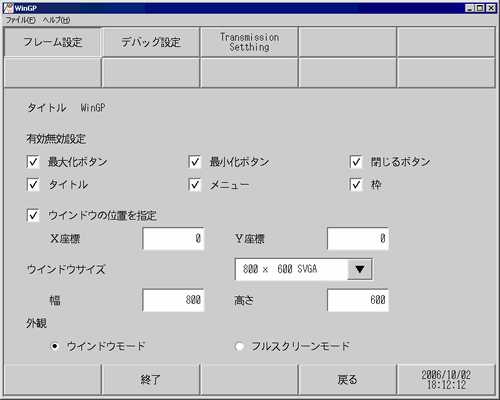Select the フルスクリーンモード radio button

point(239,346)
